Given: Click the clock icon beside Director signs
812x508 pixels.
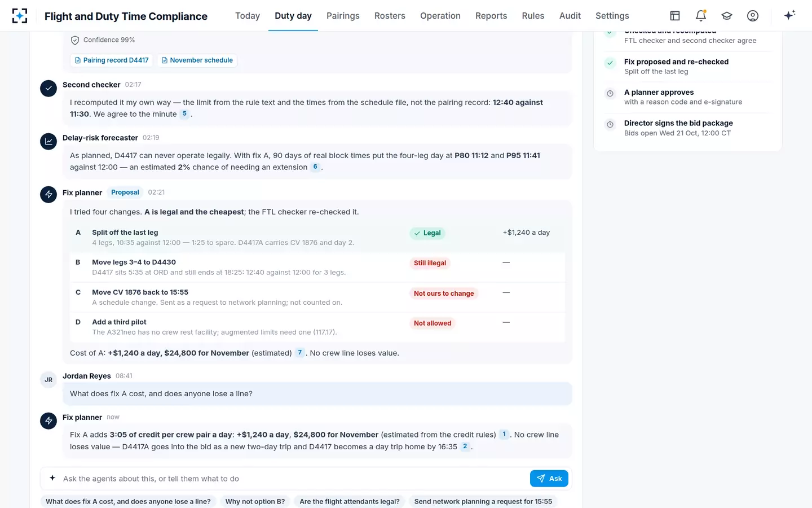Looking at the screenshot, I should 610,124.
